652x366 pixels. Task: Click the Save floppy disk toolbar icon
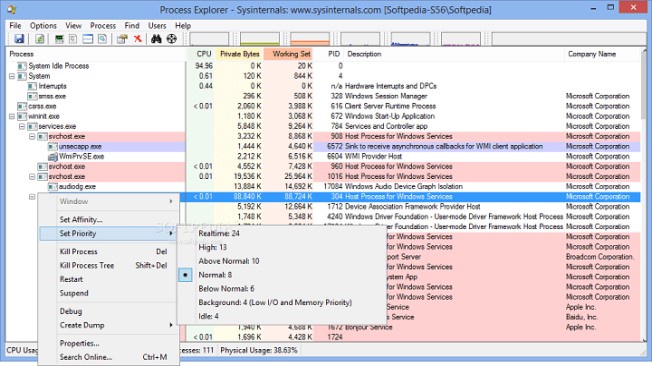click(x=19, y=39)
